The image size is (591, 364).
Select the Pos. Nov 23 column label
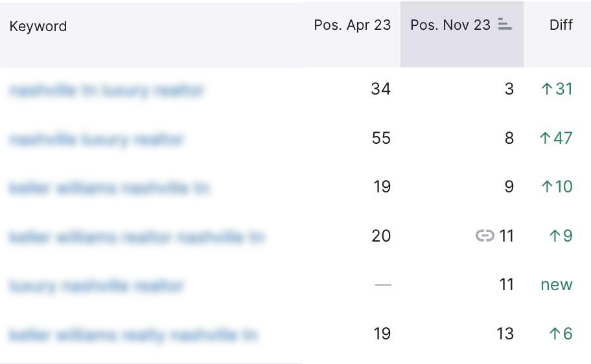[x=450, y=25]
